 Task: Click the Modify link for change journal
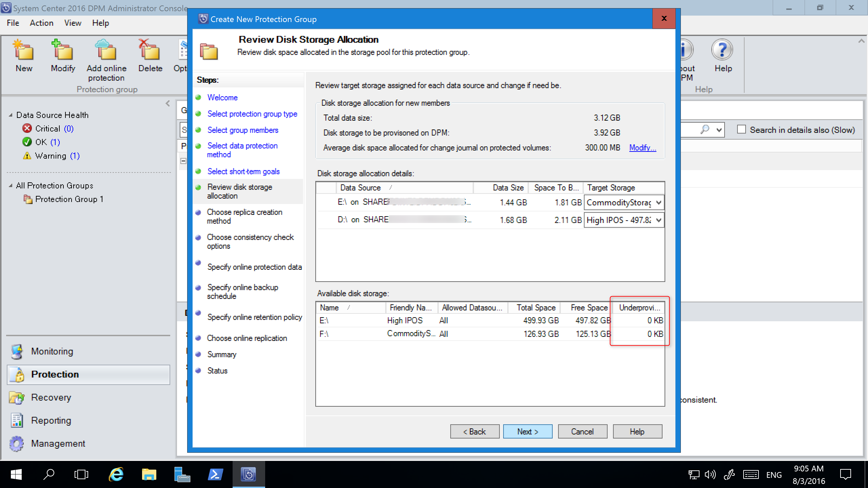(x=643, y=148)
